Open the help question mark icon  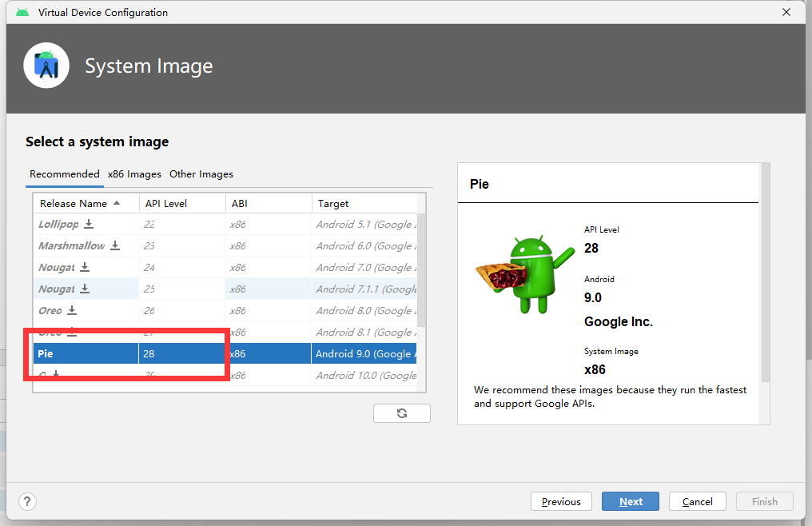(27, 502)
